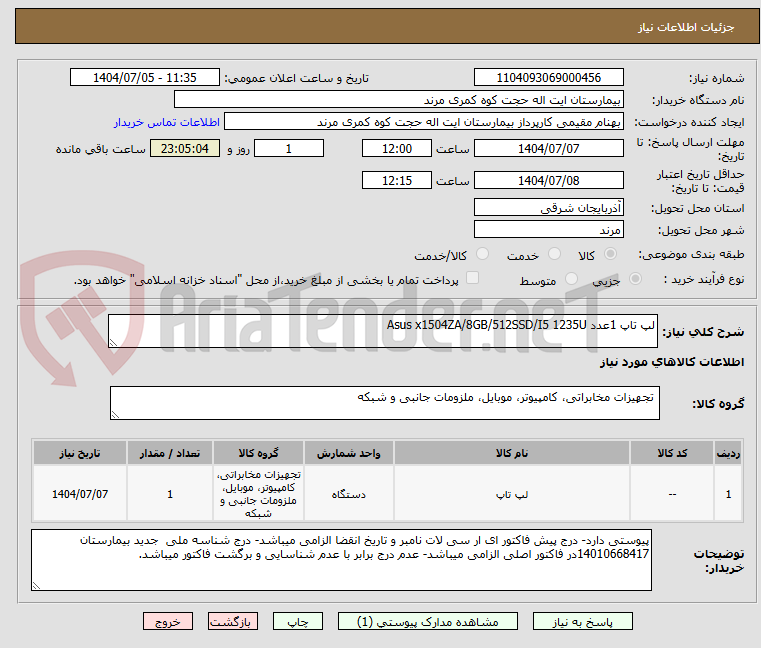Click the کد کالا column header
Screen dimensions: 761x648
coord(672,453)
